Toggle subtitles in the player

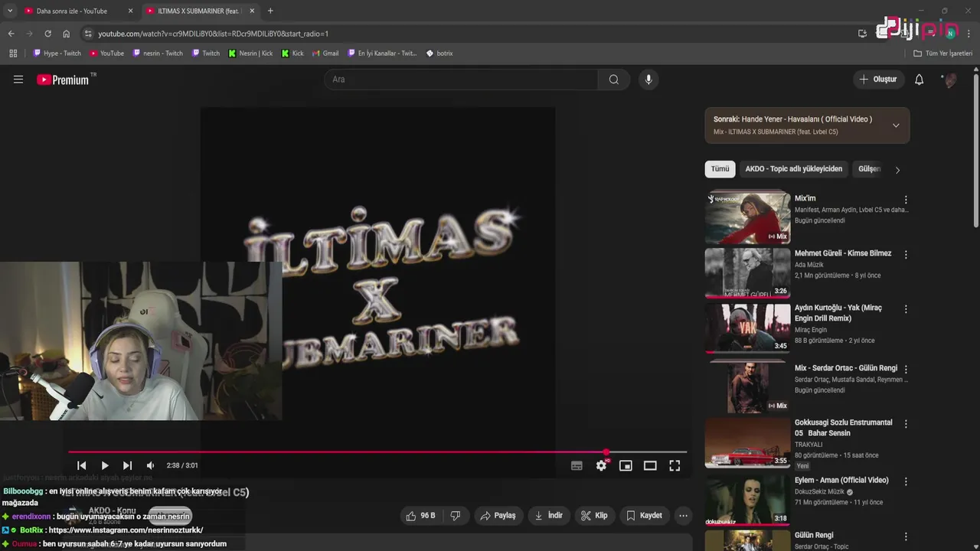click(577, 465)
